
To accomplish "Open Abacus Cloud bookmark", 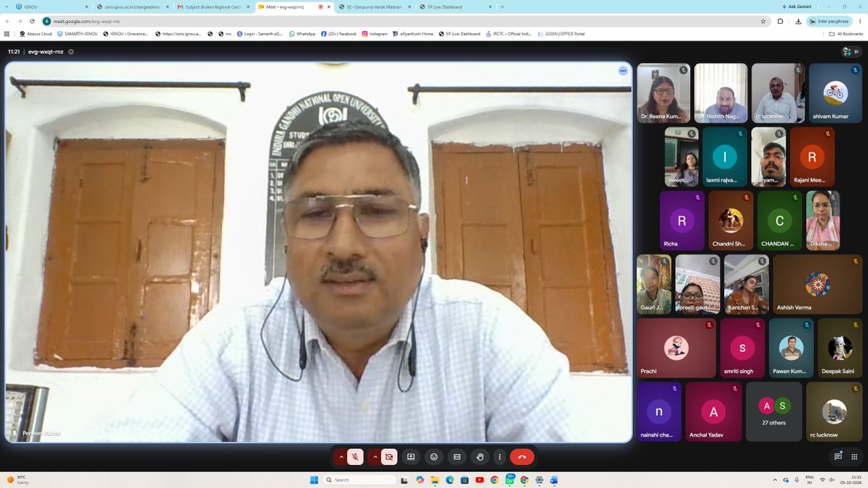I will [35, 33].
